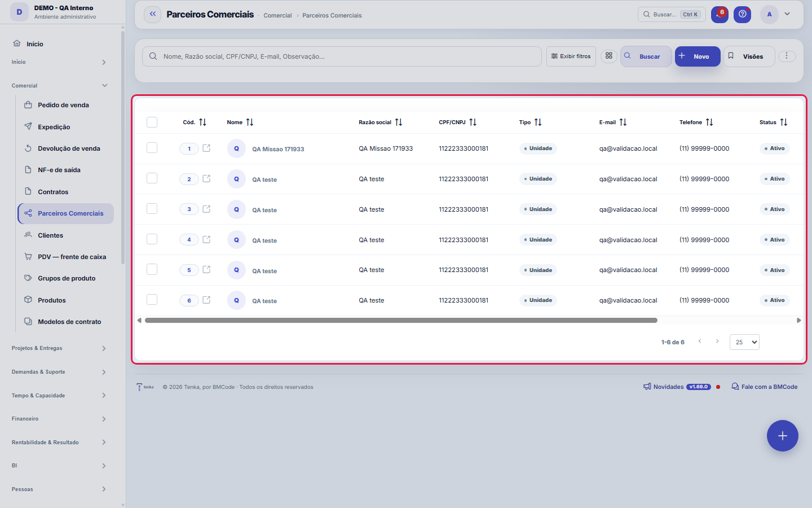Open the Exibir filtros button

pos(571,56)
